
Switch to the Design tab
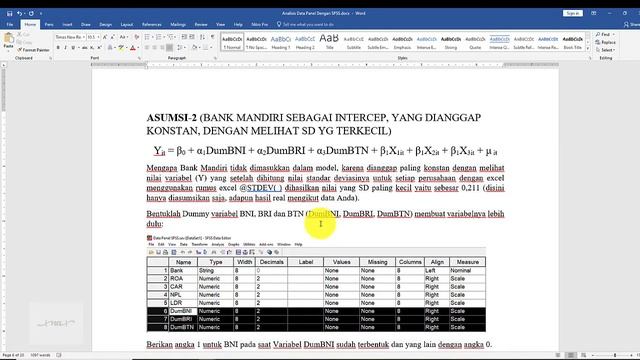coord(105,24)
